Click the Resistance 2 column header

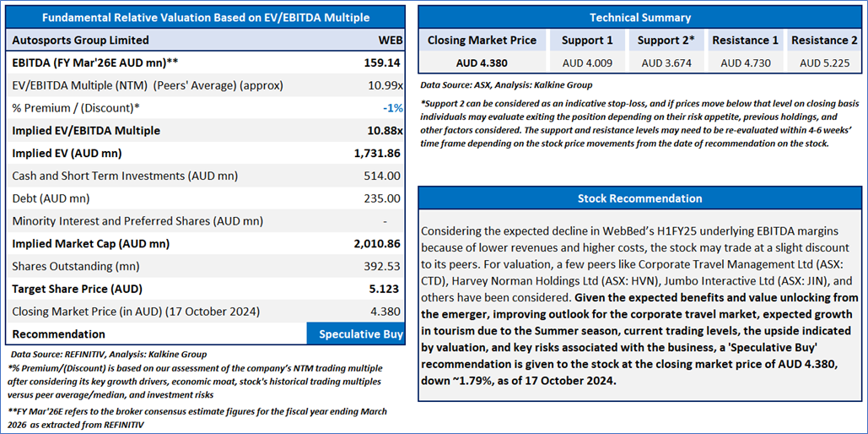pos(825,41)
